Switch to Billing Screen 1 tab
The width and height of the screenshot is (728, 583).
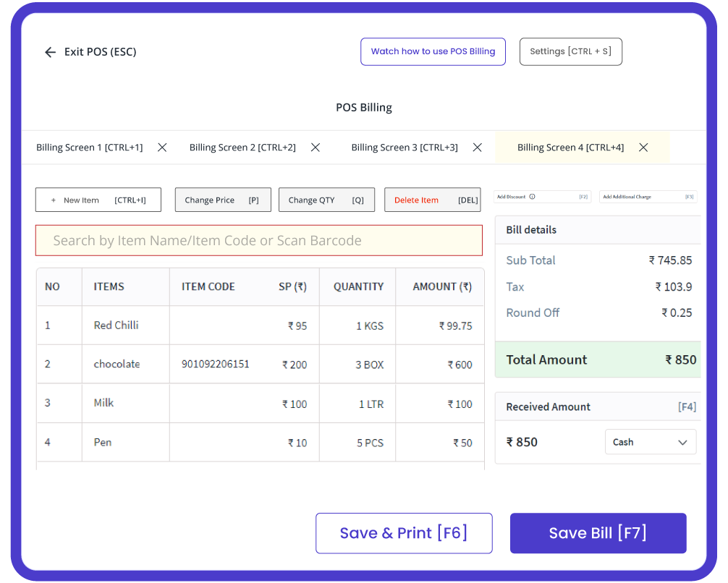coord(89,147)
